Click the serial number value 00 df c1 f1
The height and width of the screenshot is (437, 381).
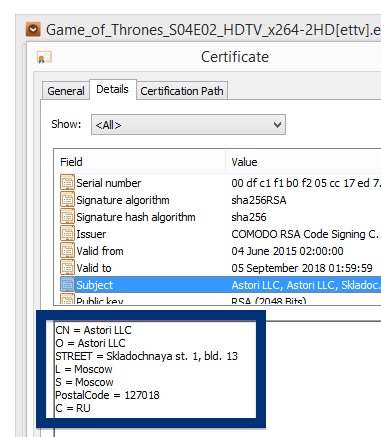click(306, 183)
